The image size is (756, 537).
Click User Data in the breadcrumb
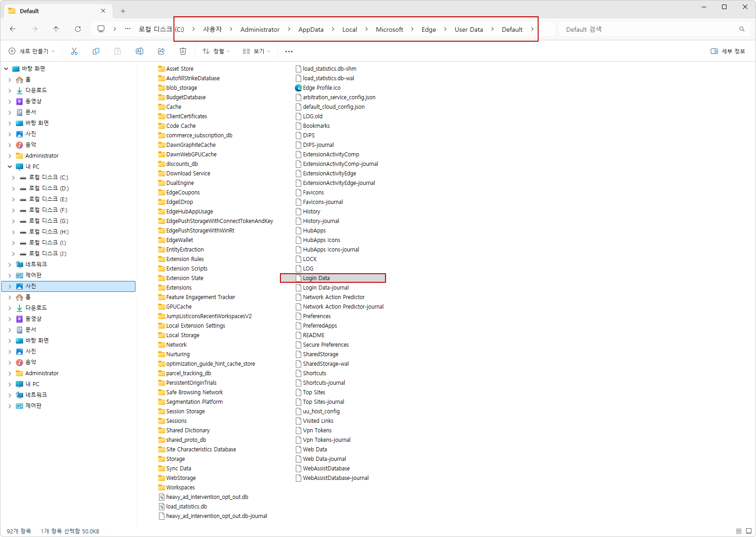pyautogui.click(x=469, y=29)
